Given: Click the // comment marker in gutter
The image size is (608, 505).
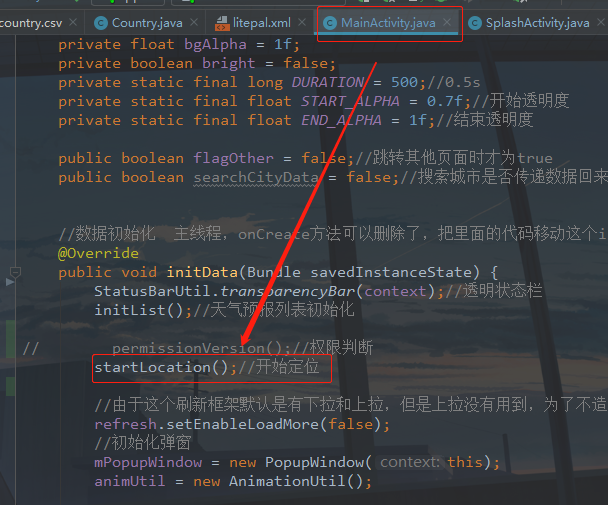Looking at the screenshot, I should coord(30,348).
